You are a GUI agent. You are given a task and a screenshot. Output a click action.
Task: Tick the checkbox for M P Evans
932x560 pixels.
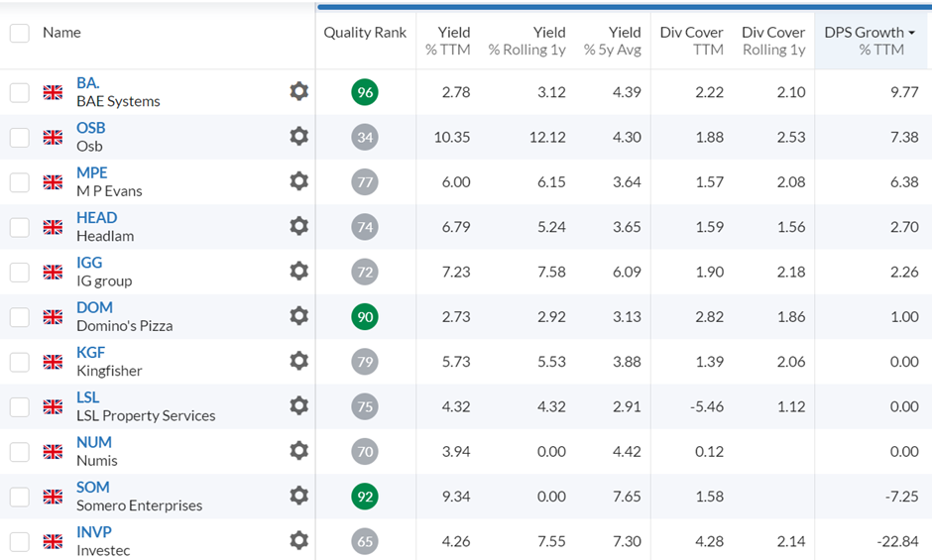click(x=20, y=182)
